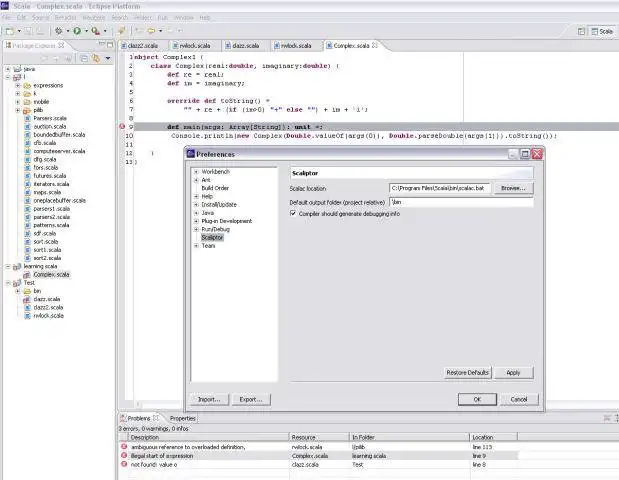Click the Import... button
This screenshot has height=480, width=619.
click(209, 399)
